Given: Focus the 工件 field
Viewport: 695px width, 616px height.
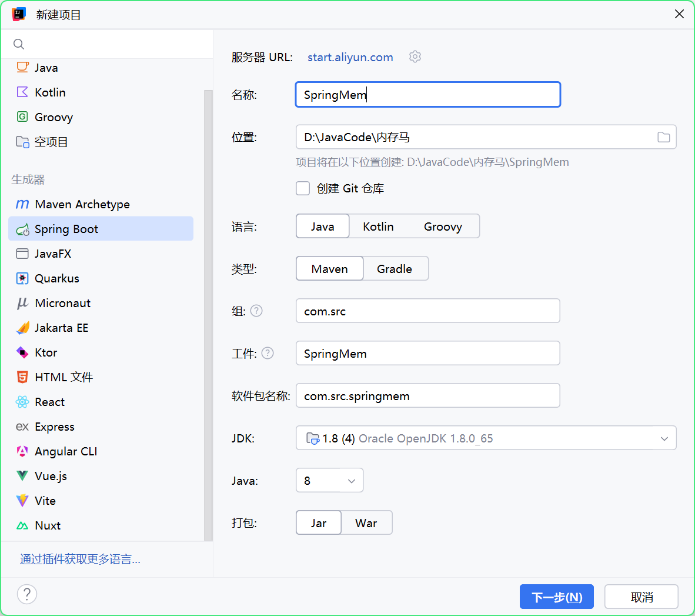Looking at the screenshot, I should tap(427, 353).
